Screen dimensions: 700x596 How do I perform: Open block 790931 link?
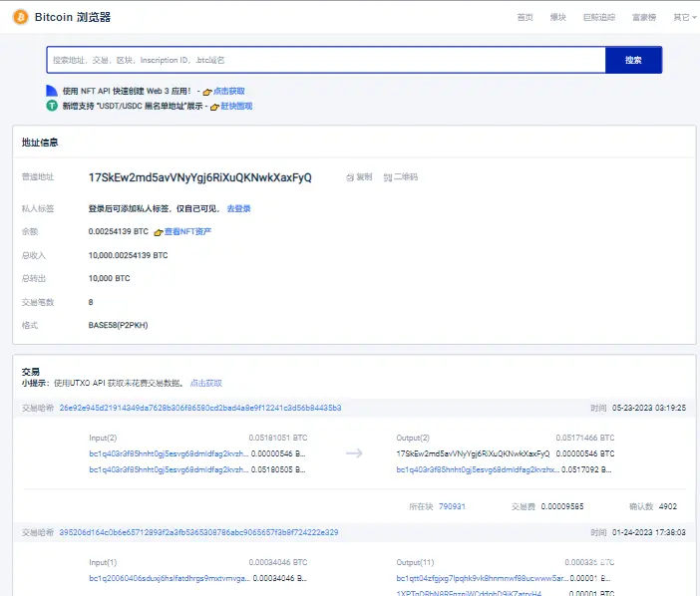(452, 506)
